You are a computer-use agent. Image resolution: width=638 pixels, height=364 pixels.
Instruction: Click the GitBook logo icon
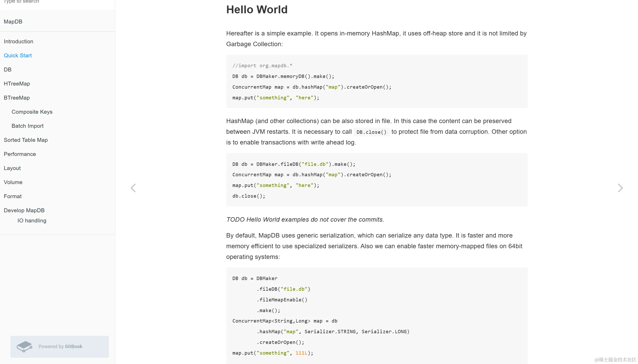coord(24,347)
